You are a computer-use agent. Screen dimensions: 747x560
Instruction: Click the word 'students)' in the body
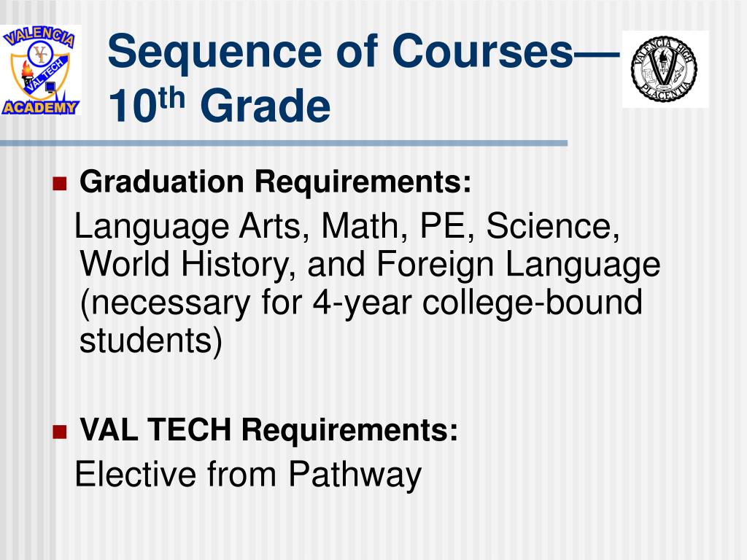tap(150, 340)
